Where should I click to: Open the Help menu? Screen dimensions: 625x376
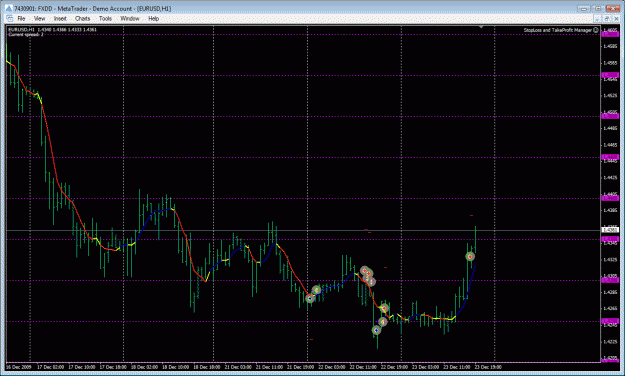[x=153, y=19]
